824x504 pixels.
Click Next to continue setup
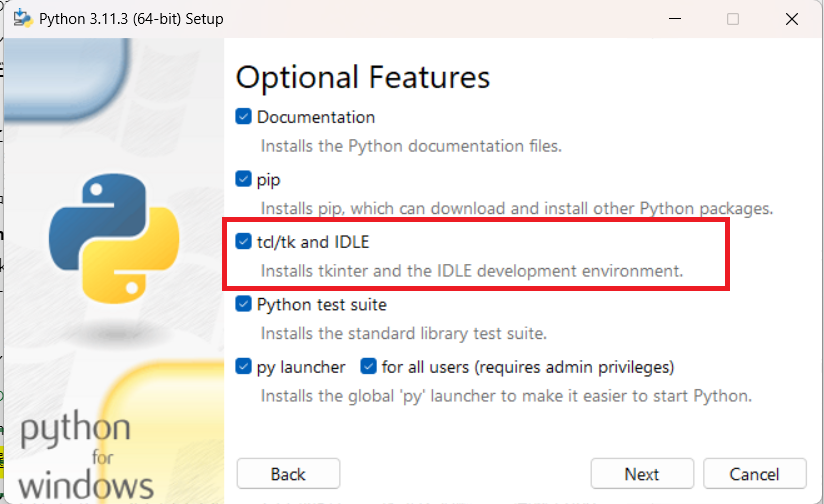pos(642,474)
